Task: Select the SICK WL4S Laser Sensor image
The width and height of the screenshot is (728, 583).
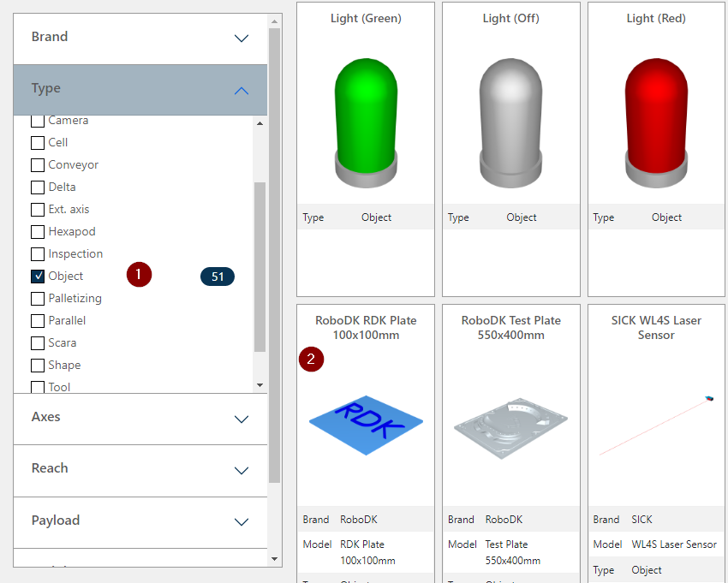Action: coord(656,425)
